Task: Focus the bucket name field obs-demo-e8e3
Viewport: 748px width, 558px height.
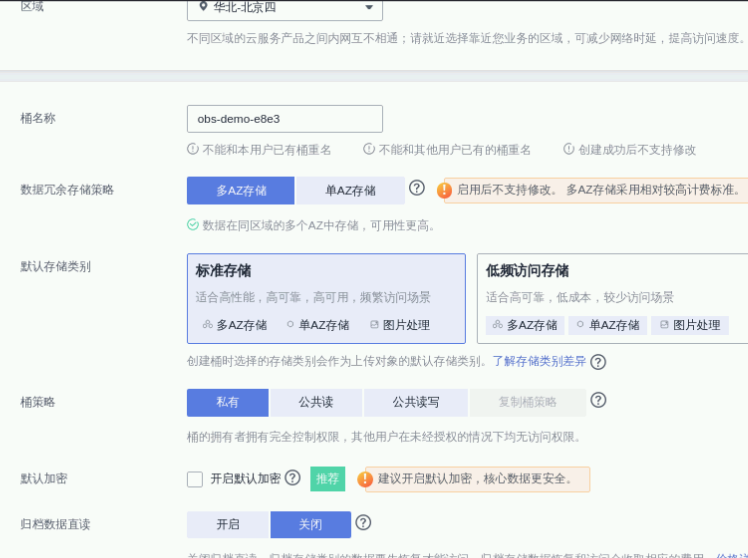Action: 284,119
